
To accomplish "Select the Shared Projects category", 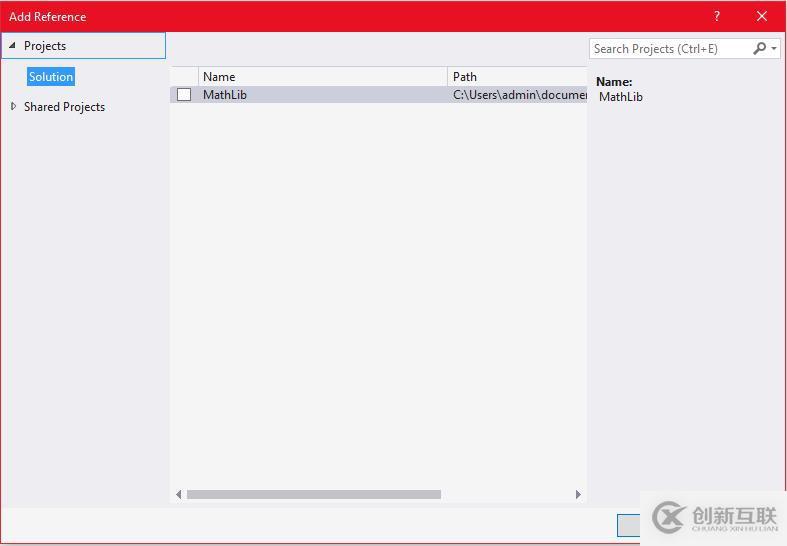I will [x=64, y=107].
